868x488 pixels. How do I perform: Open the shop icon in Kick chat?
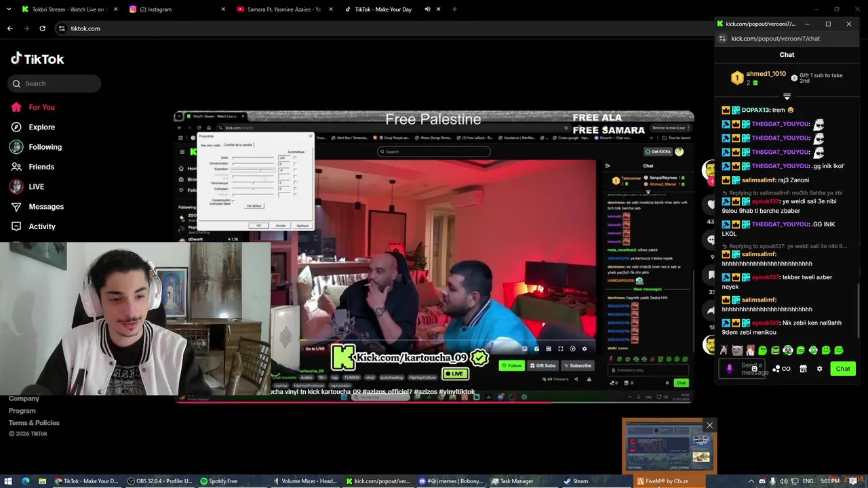coord(803,369)
